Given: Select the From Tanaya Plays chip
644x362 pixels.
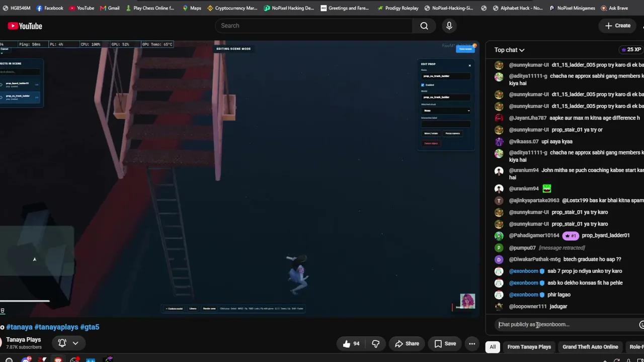Looking at the screenshot, I should (529, 347).
